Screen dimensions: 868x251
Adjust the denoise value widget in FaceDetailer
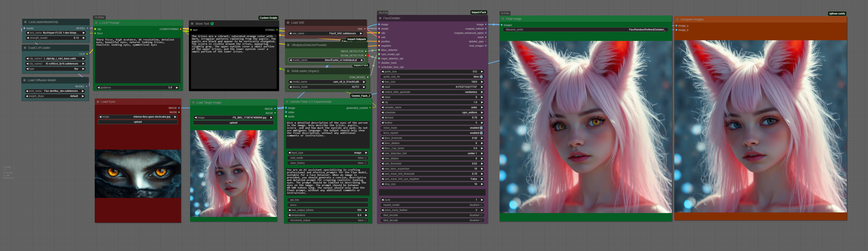tap(432, 118)
